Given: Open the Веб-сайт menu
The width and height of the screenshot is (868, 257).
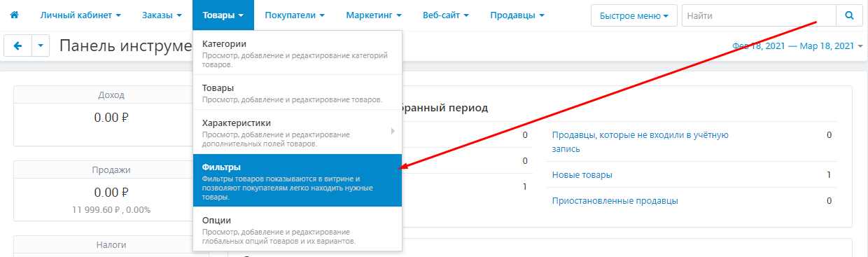Looking at the screenshot, I should pyautogui.click(x=445, y=15).
